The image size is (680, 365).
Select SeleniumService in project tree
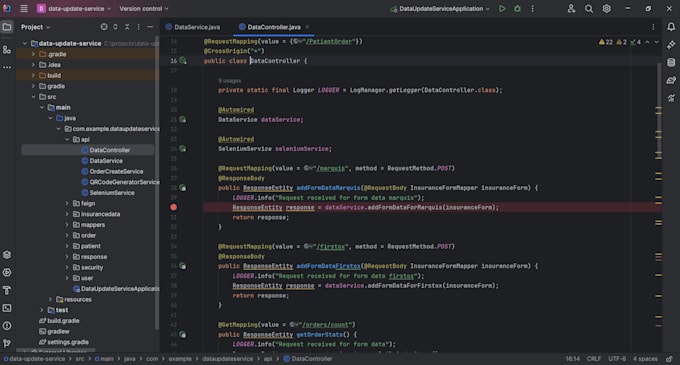[x=112, y=193]
